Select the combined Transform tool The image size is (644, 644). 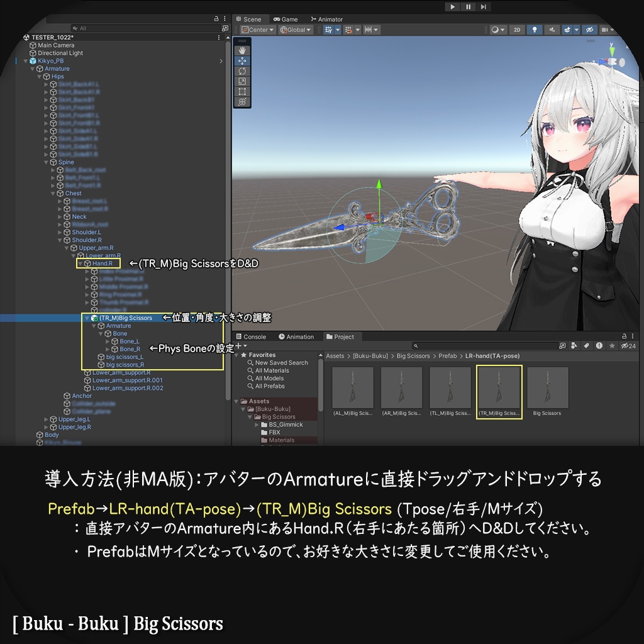point(243,101)
